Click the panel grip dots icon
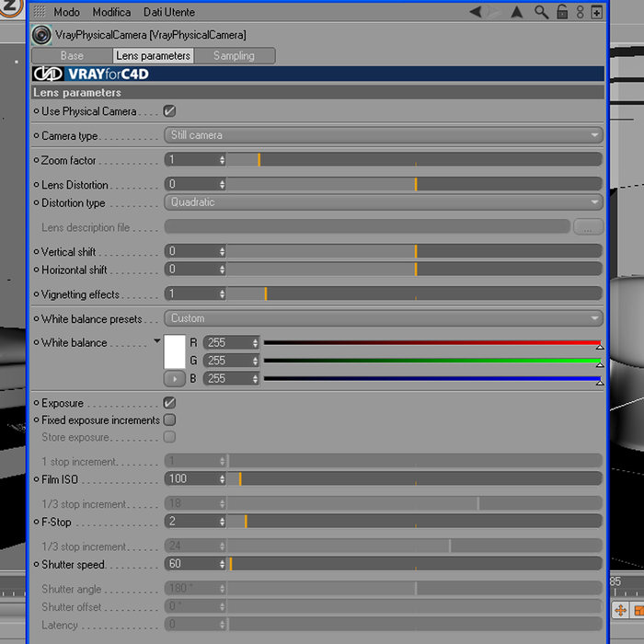The height and width of the screenshot is (644, 644). coord(39,11)
